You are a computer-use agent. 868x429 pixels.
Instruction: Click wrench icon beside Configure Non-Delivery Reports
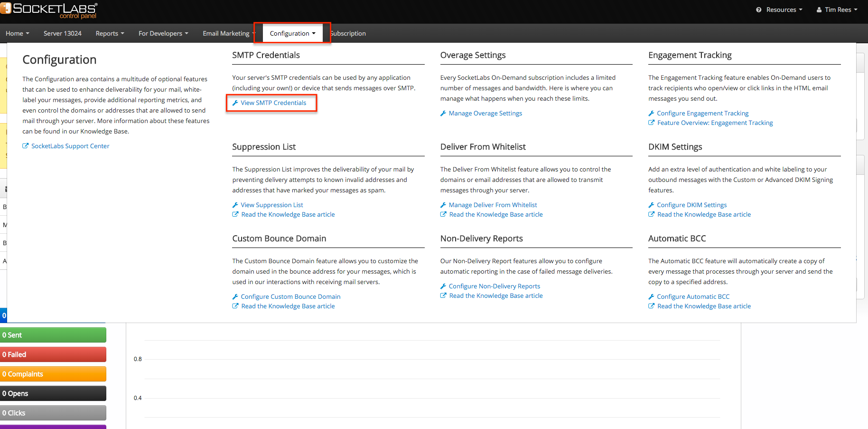(x=443, y=286)
